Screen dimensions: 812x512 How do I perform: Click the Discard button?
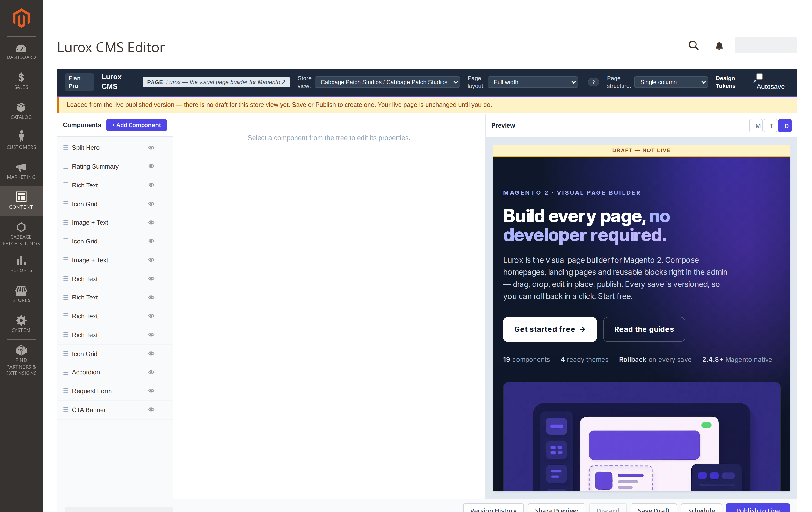[x=608, y=508]
